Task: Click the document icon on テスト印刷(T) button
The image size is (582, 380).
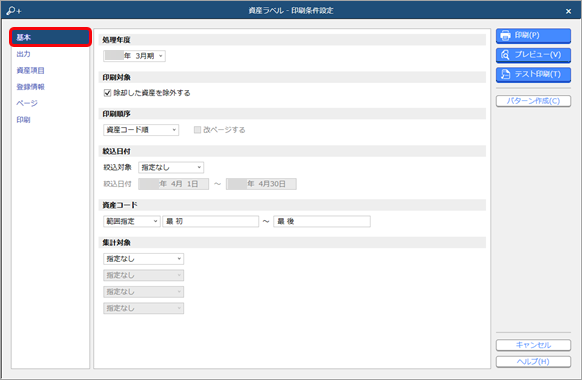Action: click(505, 74)
